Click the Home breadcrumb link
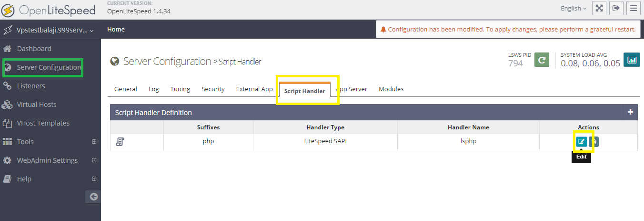Screen dimensions: 644x221 pos(116,29)
